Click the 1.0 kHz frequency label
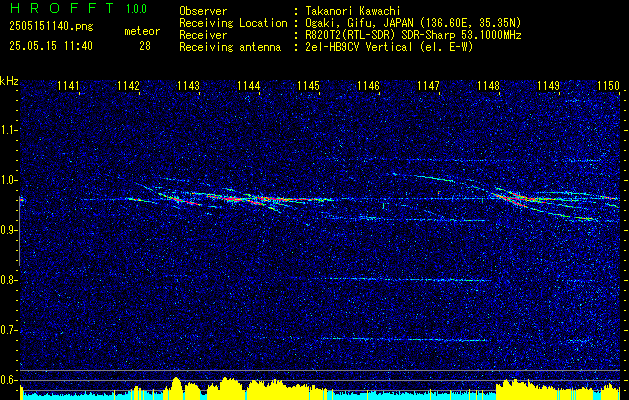Screen dimensions: 629x400 coord(7,180)
